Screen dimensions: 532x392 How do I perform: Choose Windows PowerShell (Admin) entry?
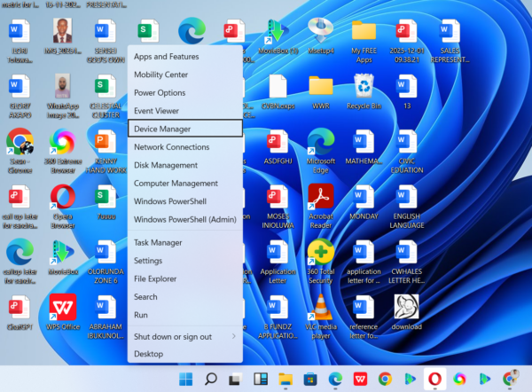pyautogui.click(x=184, y=219)
